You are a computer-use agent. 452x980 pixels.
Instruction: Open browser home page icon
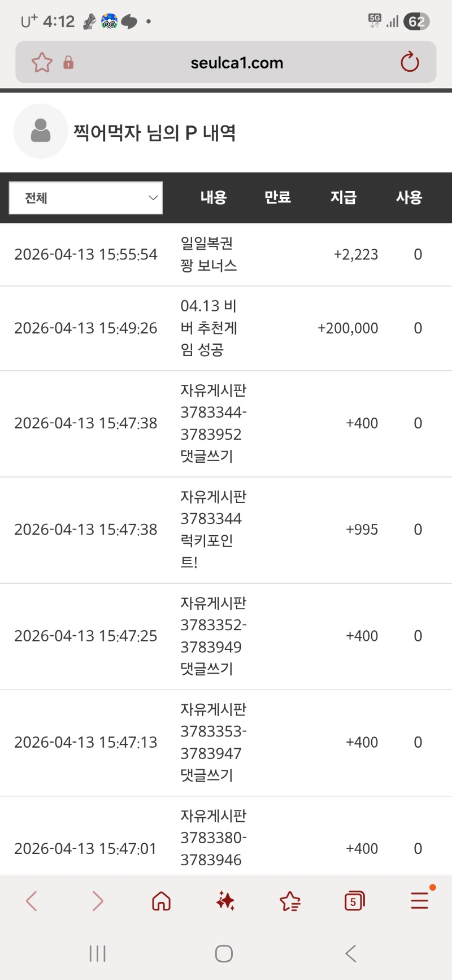pyautogui.click(x=162, y=901)
